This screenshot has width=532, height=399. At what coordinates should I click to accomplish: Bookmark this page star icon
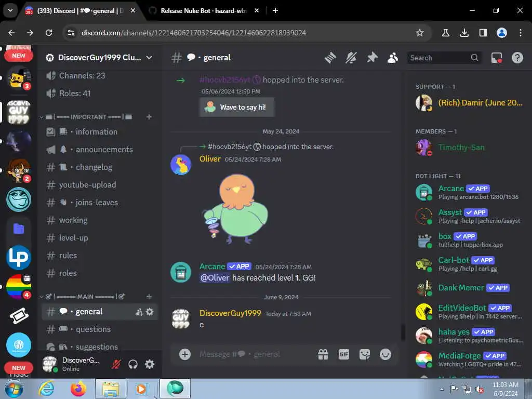(x=420, y=33)
